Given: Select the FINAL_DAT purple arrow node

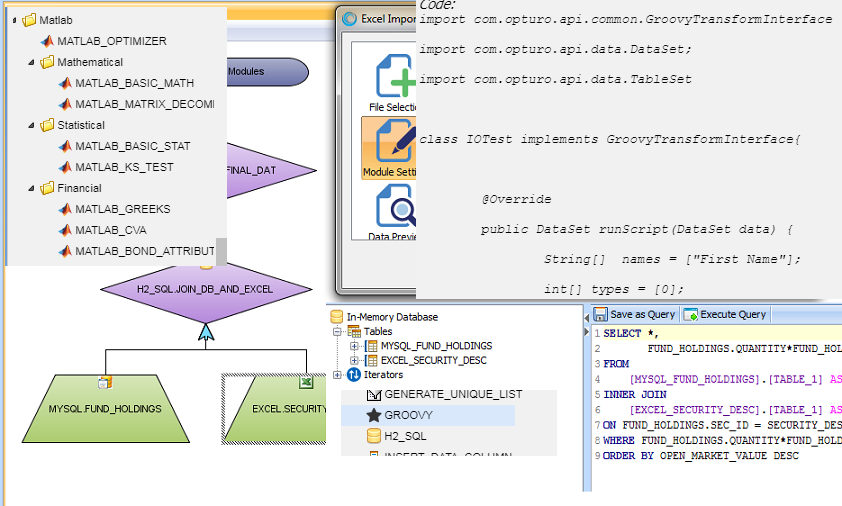Looking at the screenshot, I should [x=271, y=170].
